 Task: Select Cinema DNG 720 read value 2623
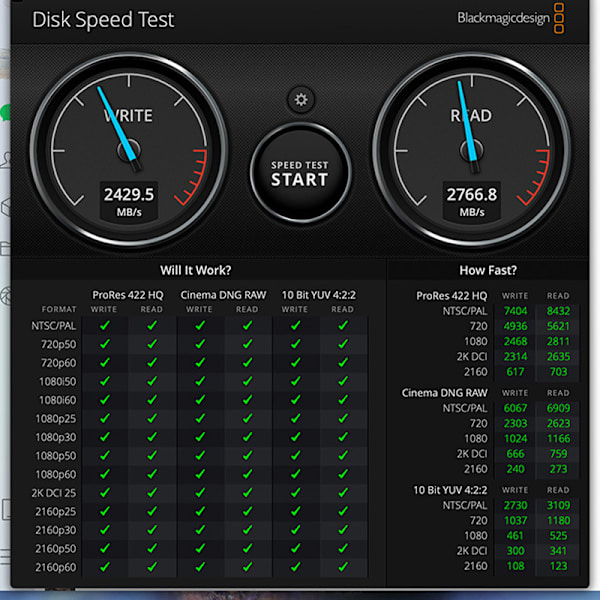(558, 423)
